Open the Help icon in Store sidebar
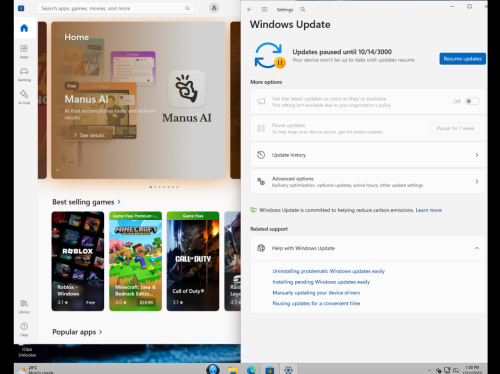Viewport: 500px width, 374px height. pyautogui.click(x=24, y=329)
